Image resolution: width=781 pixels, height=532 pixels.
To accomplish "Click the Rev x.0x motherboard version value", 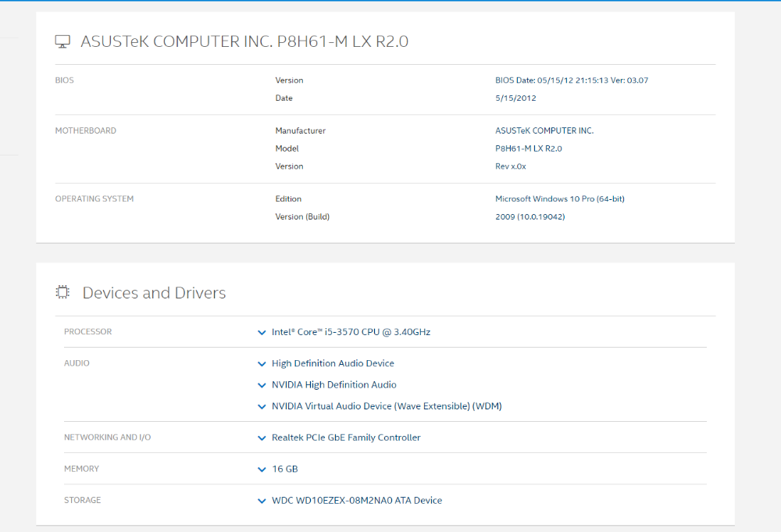I will point(510,166).
